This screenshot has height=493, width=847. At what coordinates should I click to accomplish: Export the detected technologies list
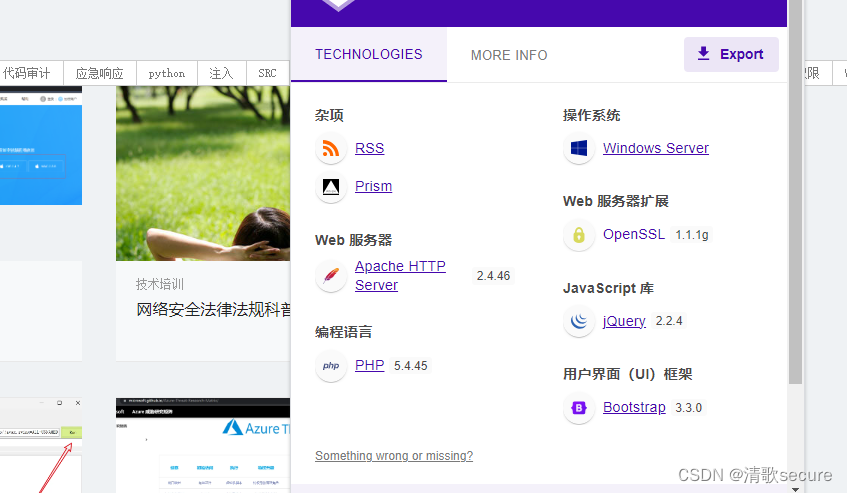tap(731, 54)
